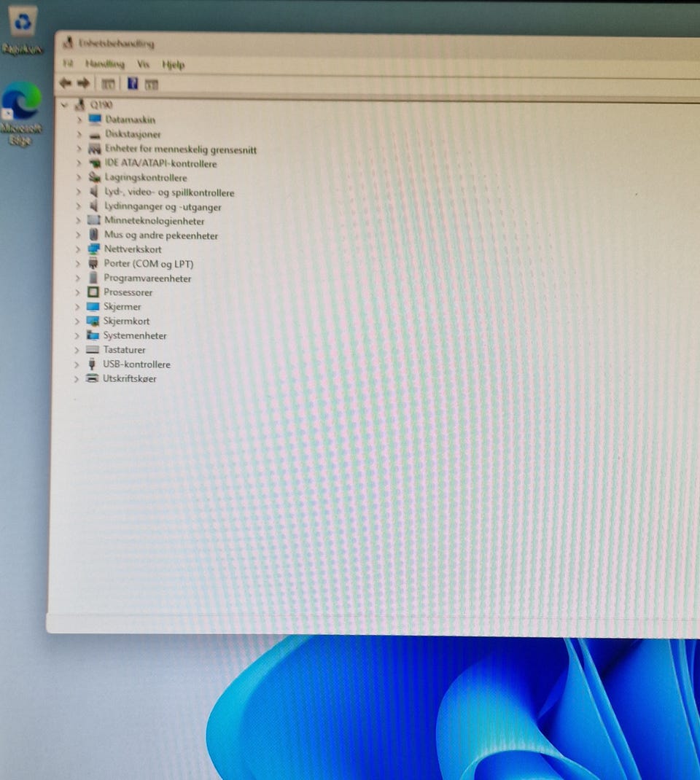Screen dimensions: 700x780
Task: Click the Skjermer monitor icon
Action: [93, 306]
